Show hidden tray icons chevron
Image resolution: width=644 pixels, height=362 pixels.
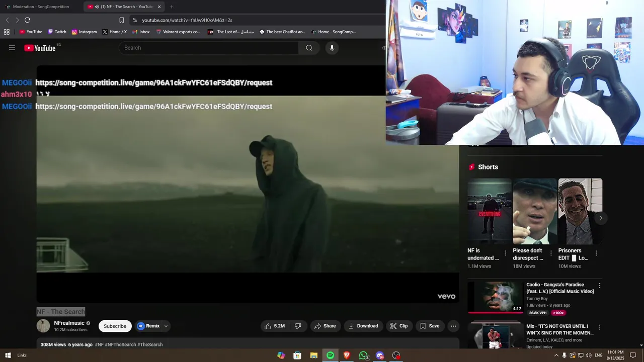pyautogui.click(x=556, y=355)
